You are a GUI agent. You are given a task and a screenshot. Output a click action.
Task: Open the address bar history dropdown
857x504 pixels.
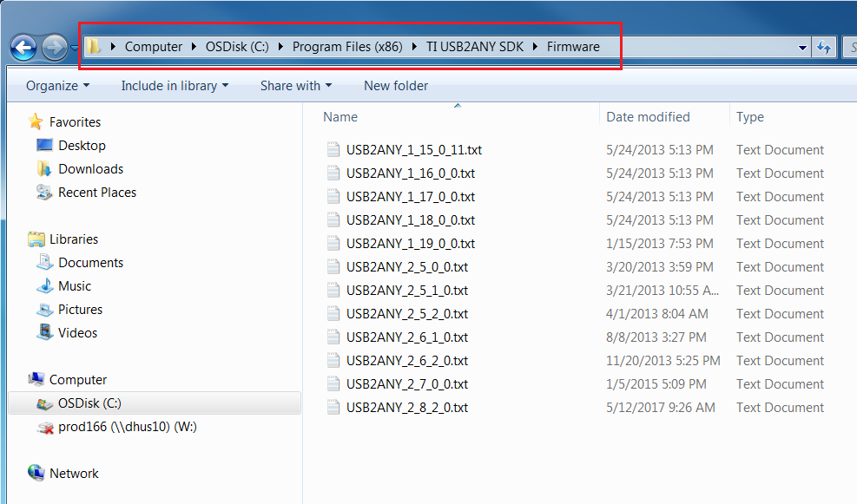[x=802, y=48]
